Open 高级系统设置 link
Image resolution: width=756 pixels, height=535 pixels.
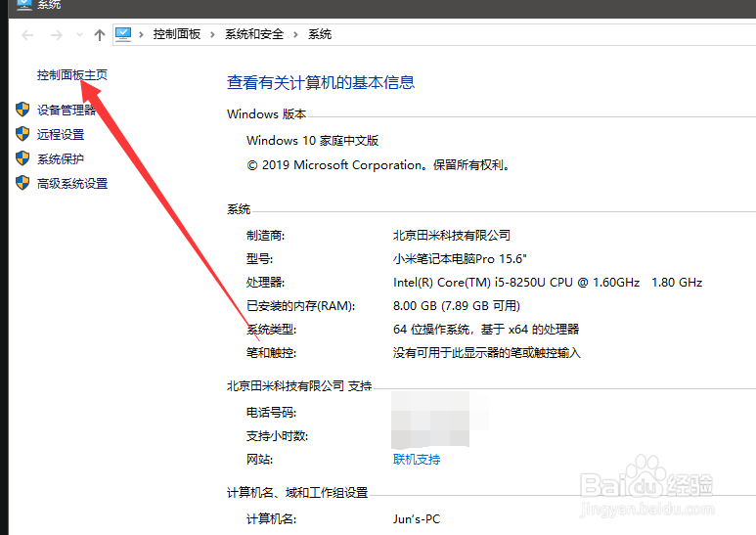(72, 183)
